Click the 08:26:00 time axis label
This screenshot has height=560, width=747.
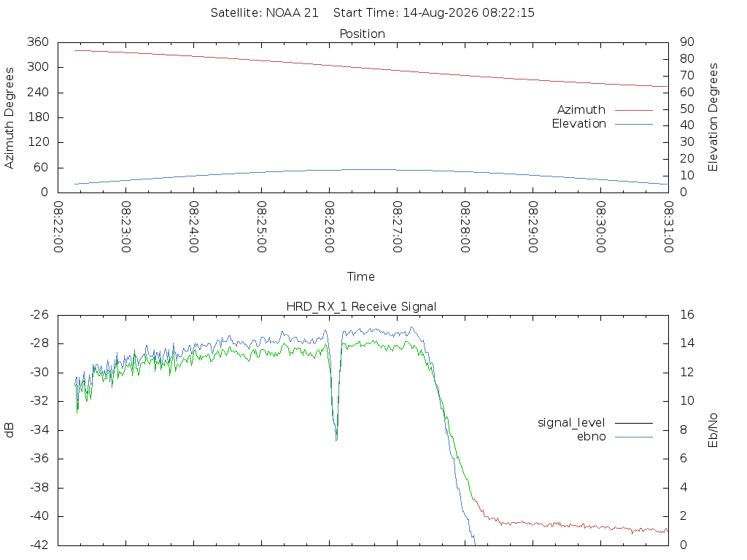[x=329, y=227]
